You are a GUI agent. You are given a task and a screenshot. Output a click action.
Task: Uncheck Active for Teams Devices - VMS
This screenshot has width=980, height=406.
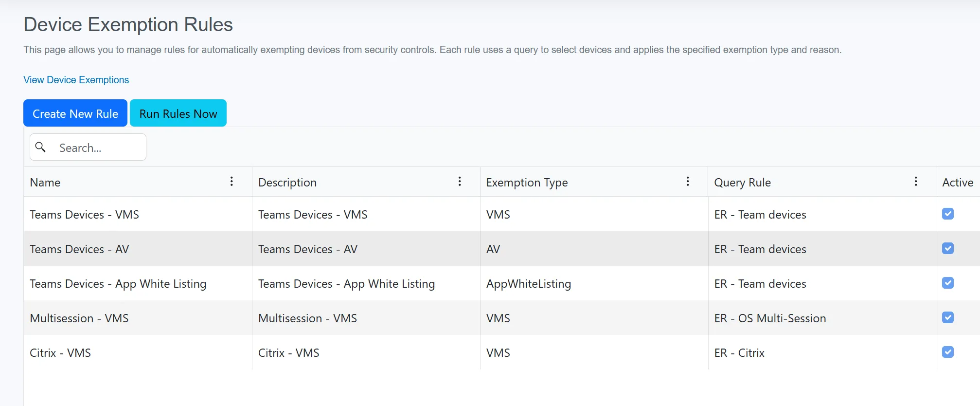(x=948, y=214)
